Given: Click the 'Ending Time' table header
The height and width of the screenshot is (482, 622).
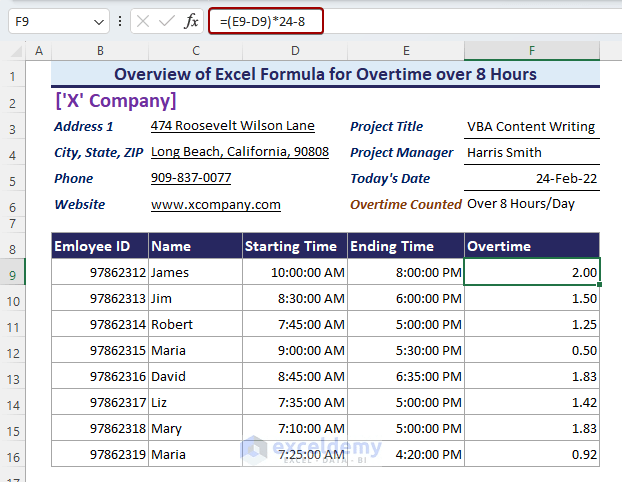Looking at the screenshot, I should (x=406, y=246).
